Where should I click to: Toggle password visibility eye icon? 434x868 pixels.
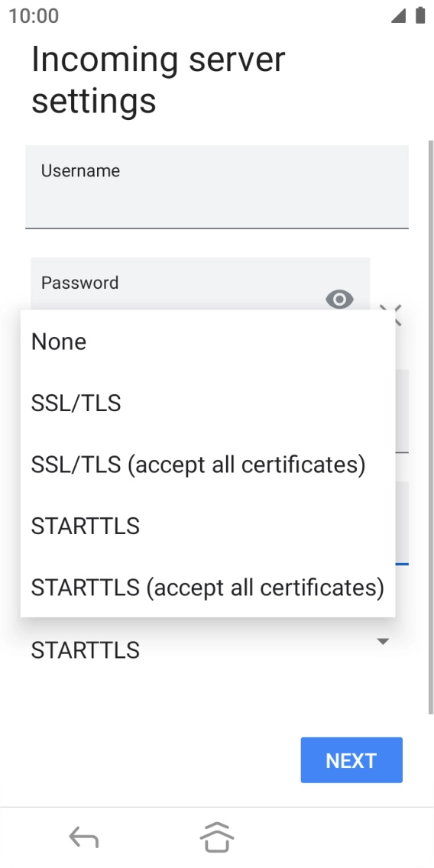[339, 300]
